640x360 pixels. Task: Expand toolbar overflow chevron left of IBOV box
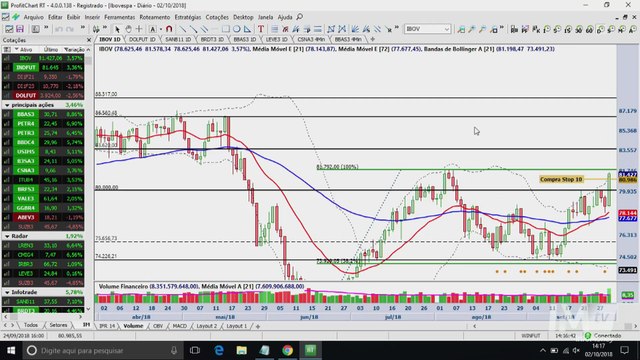(x=397, y=28)
